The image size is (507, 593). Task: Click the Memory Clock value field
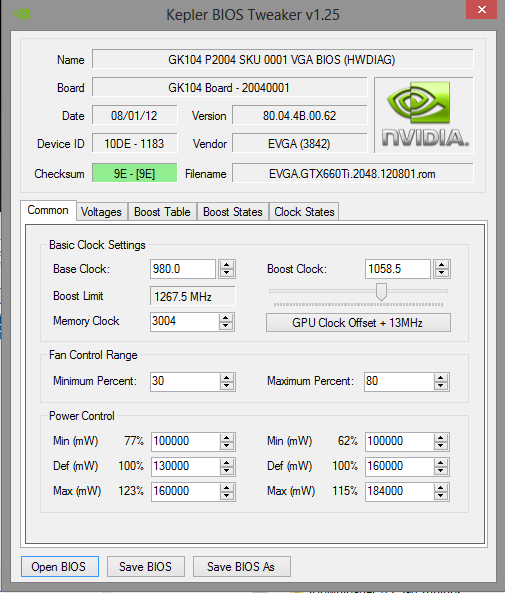(184, 321)
